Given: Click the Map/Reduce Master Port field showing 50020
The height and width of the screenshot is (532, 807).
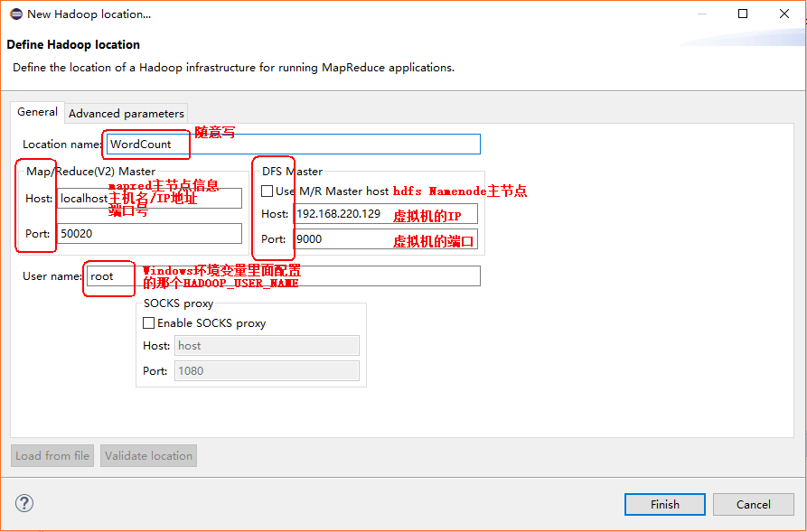Looking at the screenshot, I should point(149,233).
